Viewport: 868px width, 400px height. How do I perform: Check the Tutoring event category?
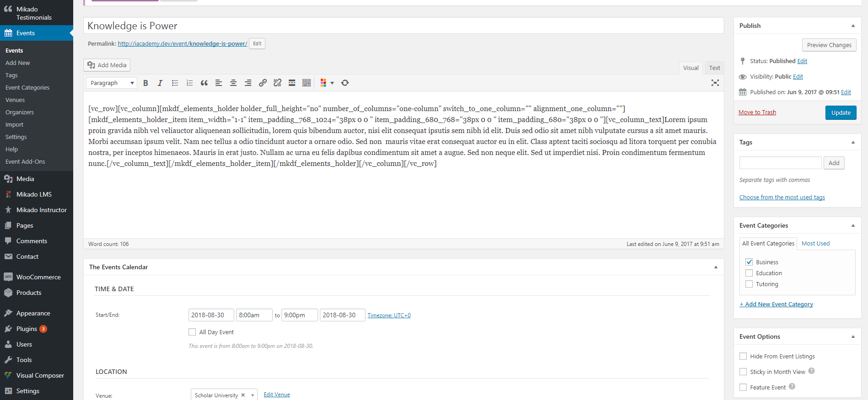click(x=749, y=284)
